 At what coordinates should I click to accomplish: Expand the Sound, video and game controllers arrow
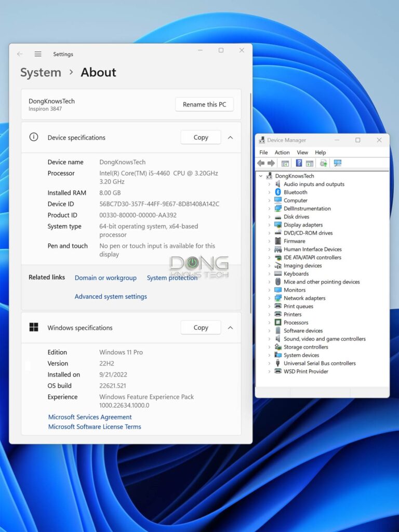269,339
